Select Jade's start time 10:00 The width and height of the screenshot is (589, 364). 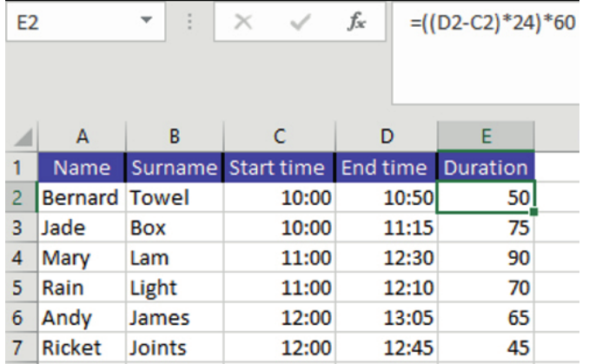click(279, 228)
